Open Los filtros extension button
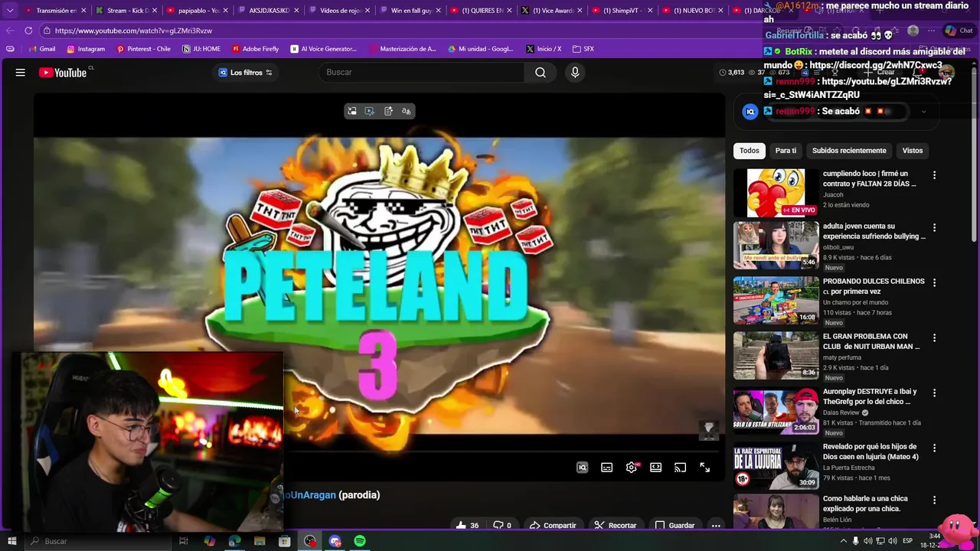 click(x=245, y=73)
